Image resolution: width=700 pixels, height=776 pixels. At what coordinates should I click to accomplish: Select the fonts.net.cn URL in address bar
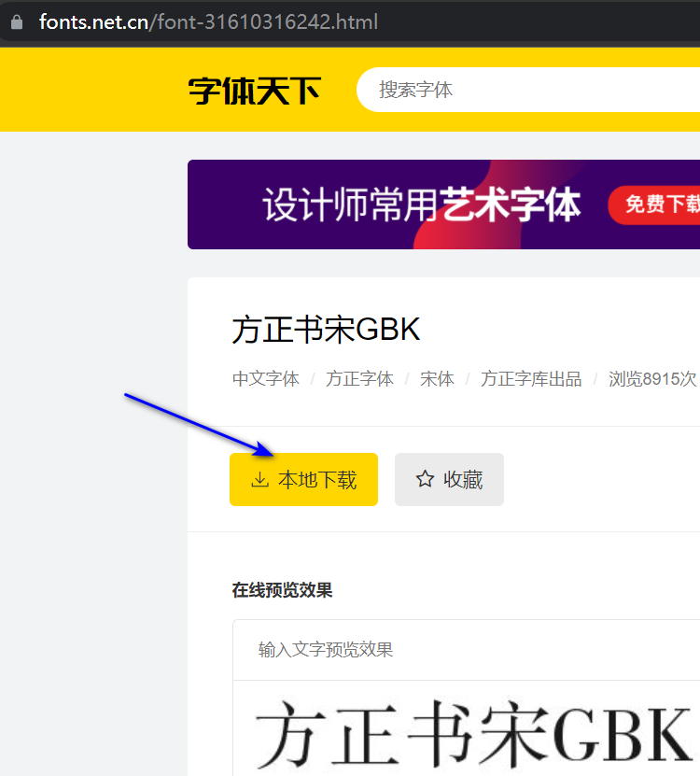(208, 22)
